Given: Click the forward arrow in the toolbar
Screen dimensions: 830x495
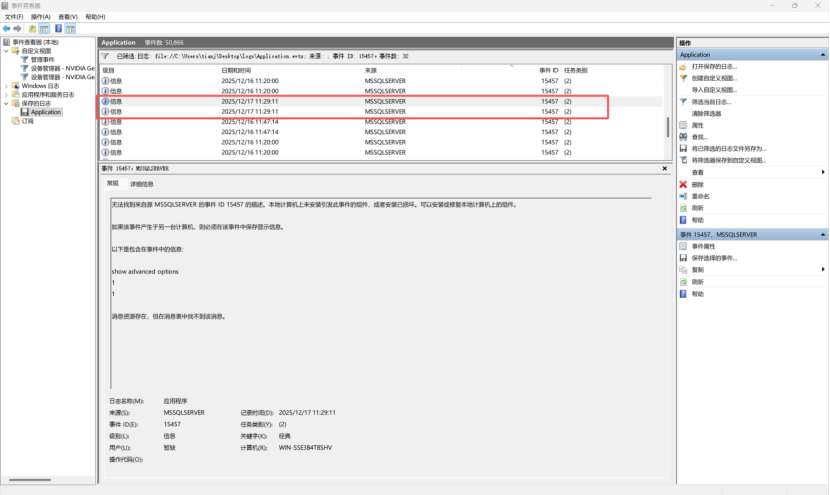Looking at the screenshot, I should point(18,29).
